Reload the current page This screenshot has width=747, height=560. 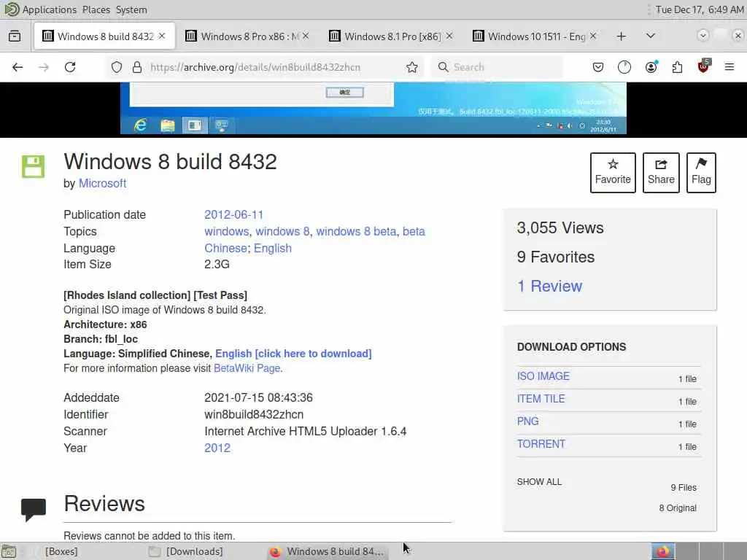point(70,67)
